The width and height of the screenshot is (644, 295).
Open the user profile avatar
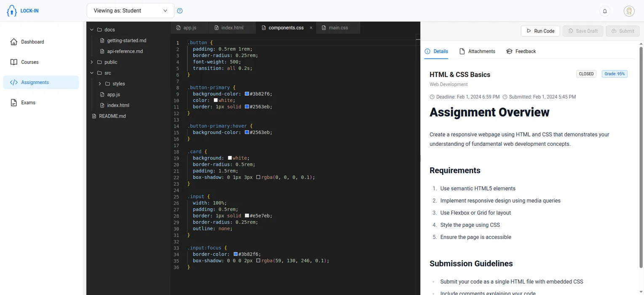coord(629,11)
